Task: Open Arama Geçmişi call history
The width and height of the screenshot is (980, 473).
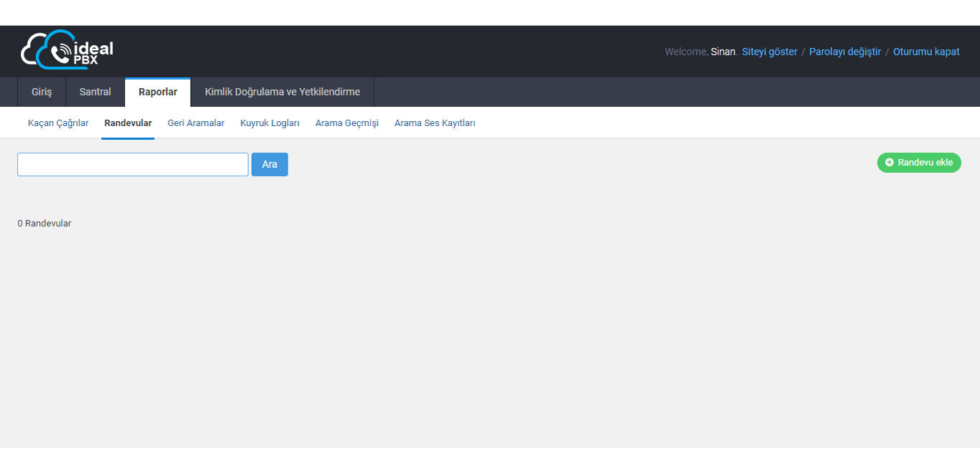Action: click(347, 123)
